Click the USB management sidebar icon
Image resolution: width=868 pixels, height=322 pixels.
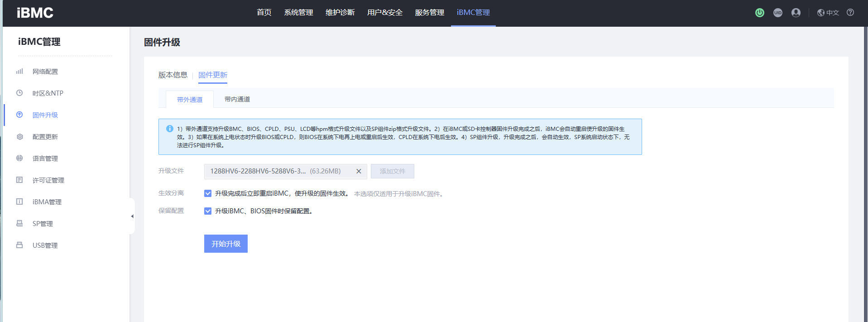click(x=19, y=245)
